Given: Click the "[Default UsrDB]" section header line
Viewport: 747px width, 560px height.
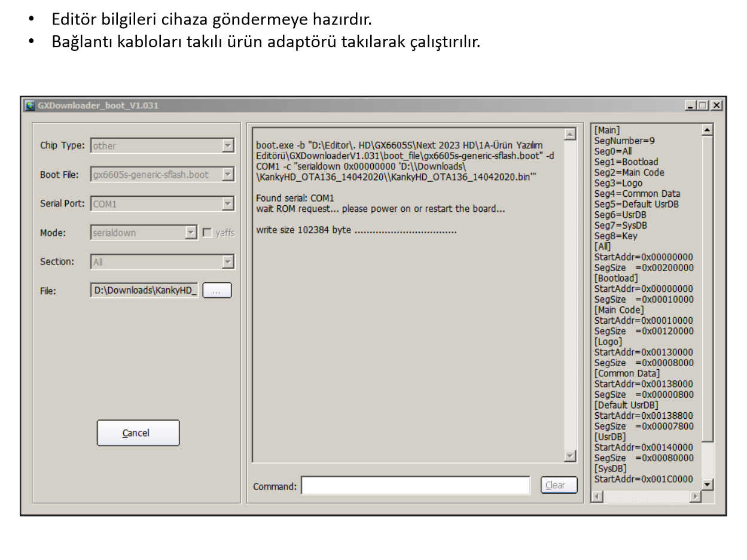Looking at the screenshot, I should point(626,405).
